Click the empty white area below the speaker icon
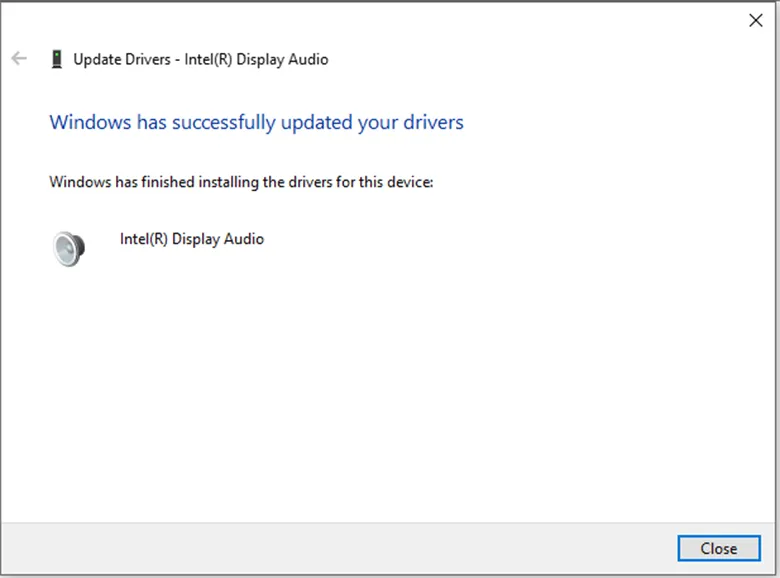780x578 pixels. pyautogui.click(x=300, y=400)
